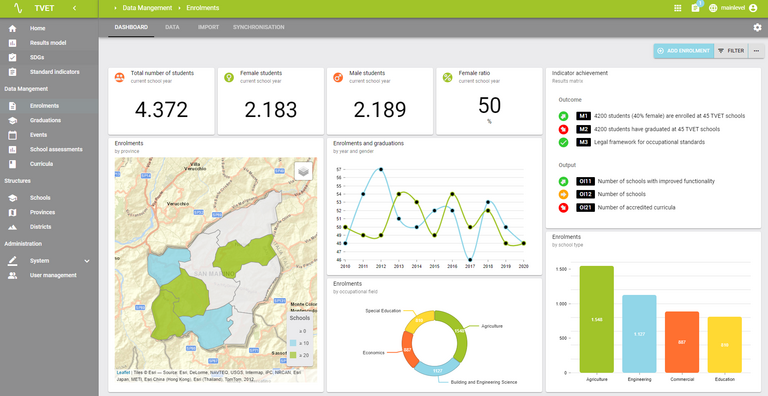Select the Economics donut segment
This screenshot has width=768, height=396.
pos(408,346)
